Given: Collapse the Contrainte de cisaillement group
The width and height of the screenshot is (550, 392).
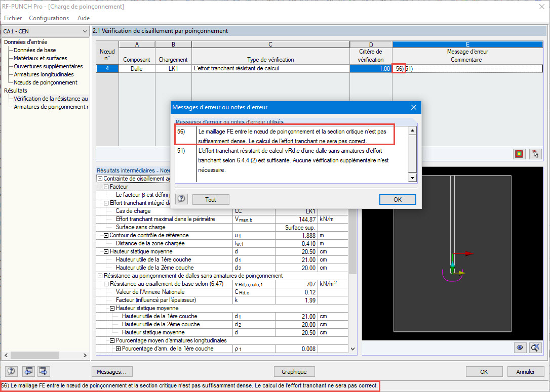Looking at the screenshot, I should [100, 179].
